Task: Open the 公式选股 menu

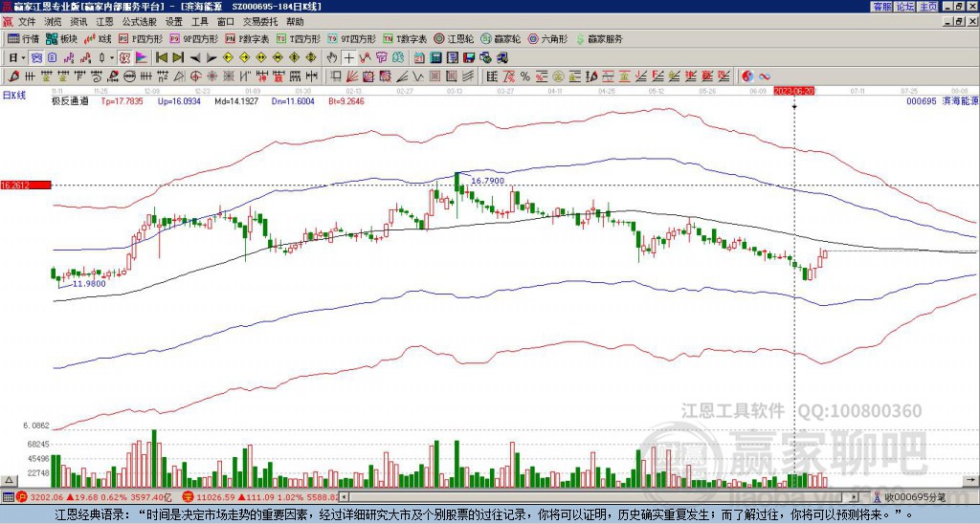Action: pyautogui.click(x=140, y=22)
